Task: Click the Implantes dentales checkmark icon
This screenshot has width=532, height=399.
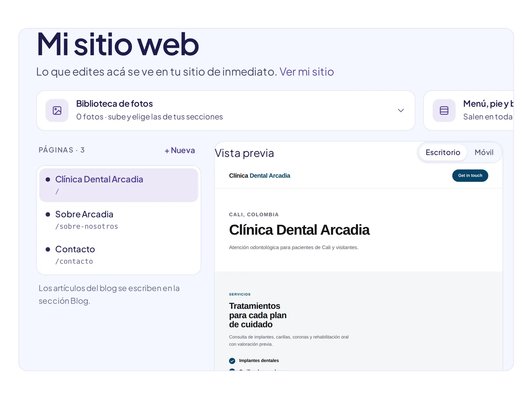Action: (232, 361)
